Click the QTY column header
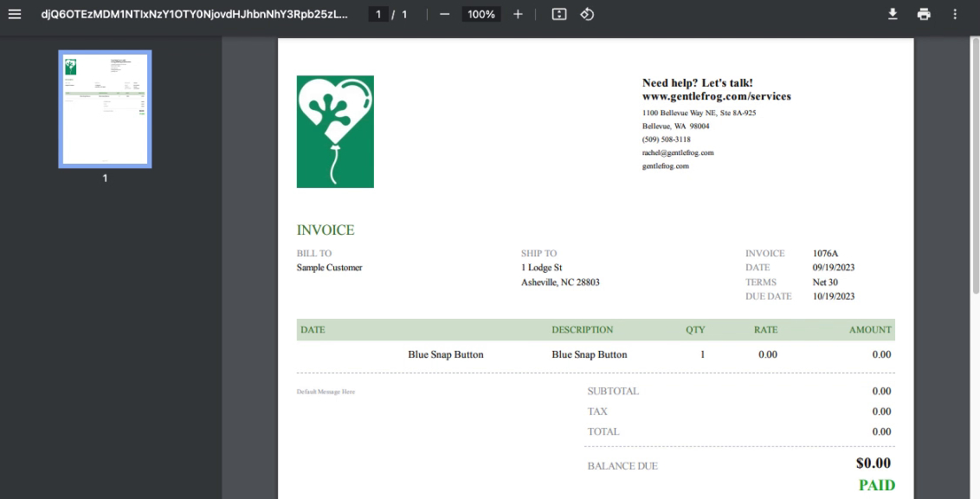The width and height of the screenshot is (980, 499). (695, 329)
